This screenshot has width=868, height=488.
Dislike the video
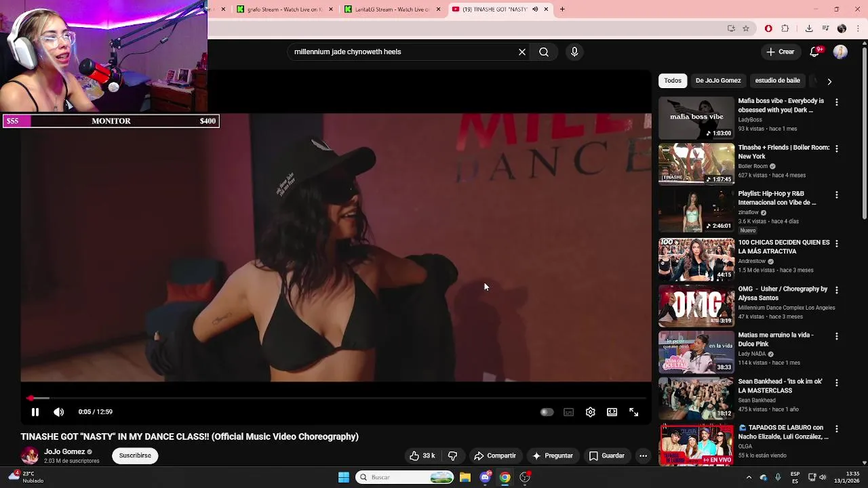(453, 455)
